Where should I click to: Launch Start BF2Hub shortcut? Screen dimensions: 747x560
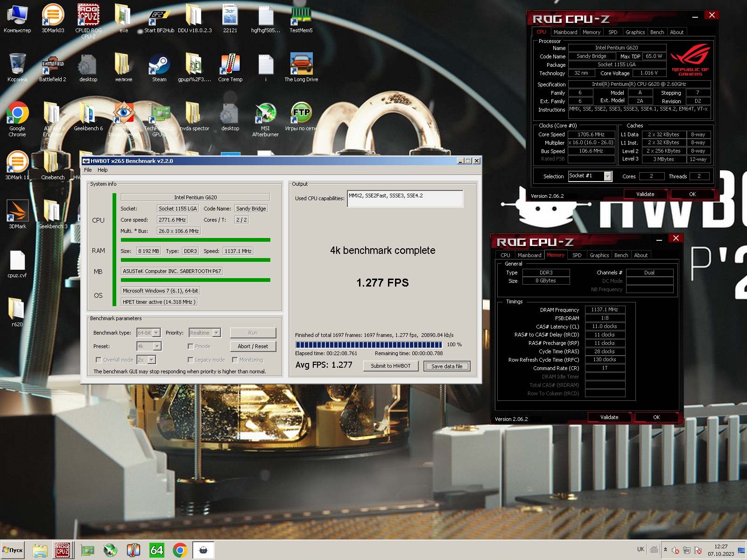tap(159, 19)
